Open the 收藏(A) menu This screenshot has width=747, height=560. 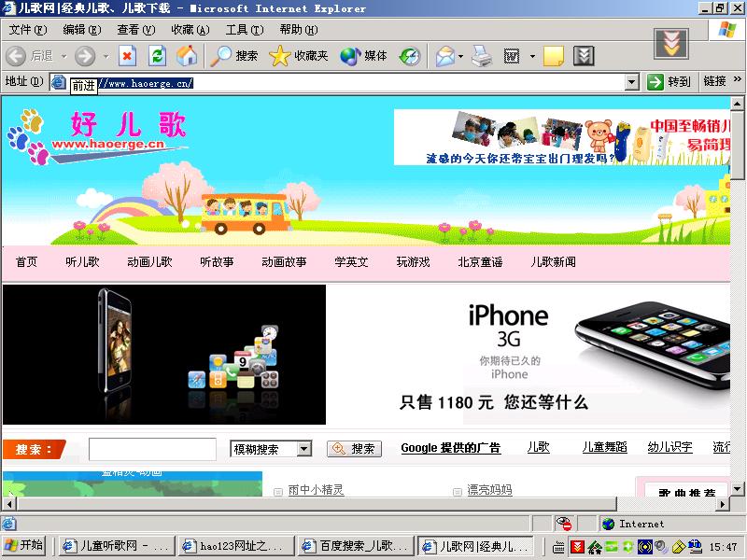pyautogui.click(x=190, y=30)
